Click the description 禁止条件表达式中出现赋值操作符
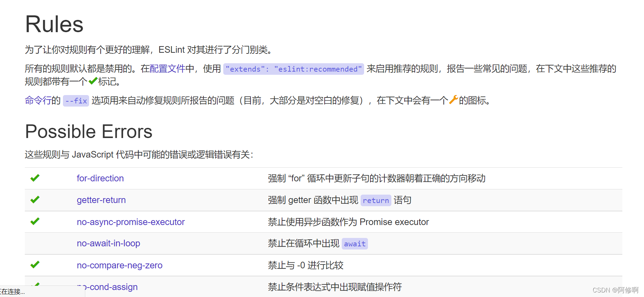The image size is (644, 297). tap(335, 287)
